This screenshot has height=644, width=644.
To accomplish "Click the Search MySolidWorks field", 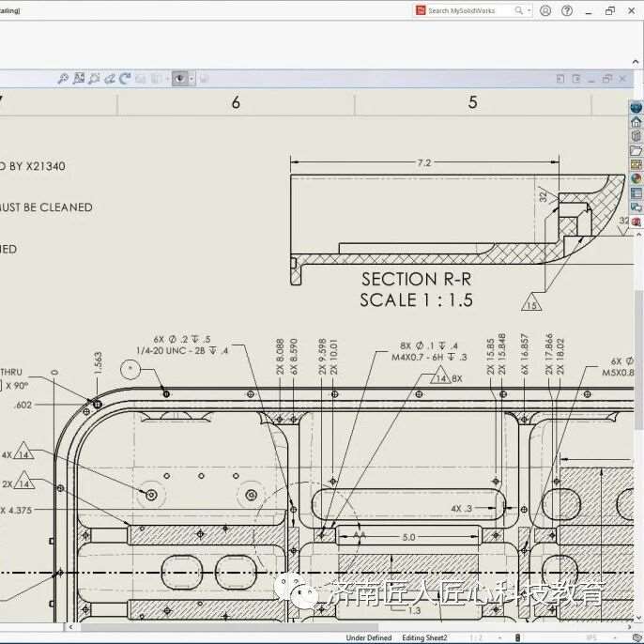I will coord(469,10).
